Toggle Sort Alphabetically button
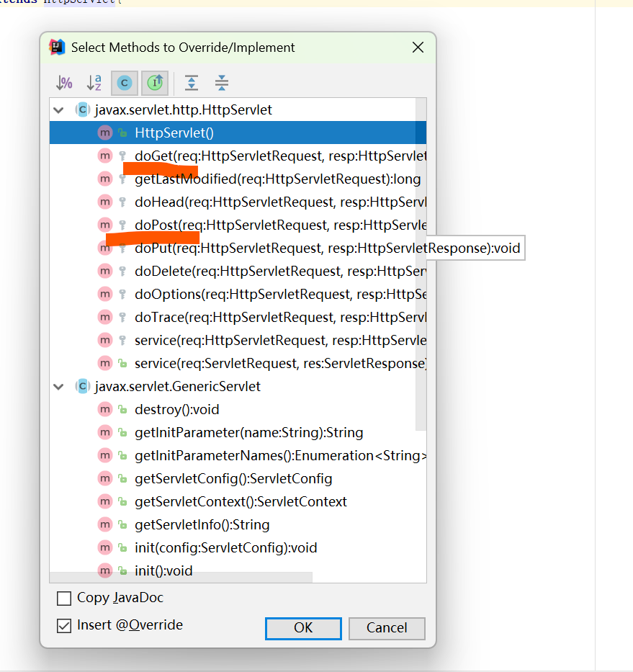The height and width of the screenshot is (672, 633). click(x=94, y=83)
